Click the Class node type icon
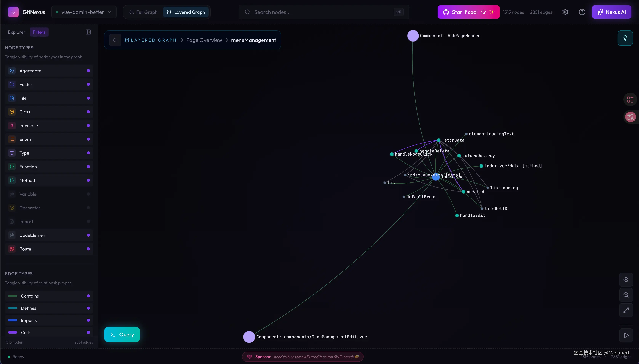Viewport: 639px width, 364px height. coord(12,112)
